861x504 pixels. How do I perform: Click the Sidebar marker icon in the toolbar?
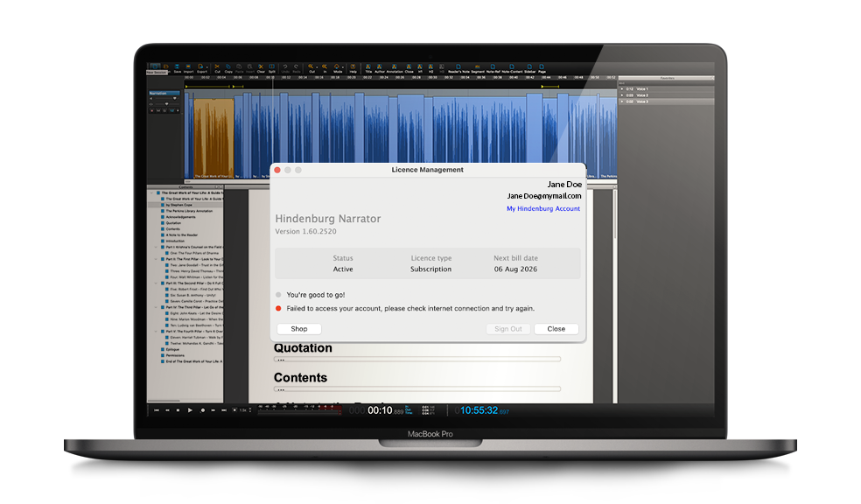click(x=528, y=67)
